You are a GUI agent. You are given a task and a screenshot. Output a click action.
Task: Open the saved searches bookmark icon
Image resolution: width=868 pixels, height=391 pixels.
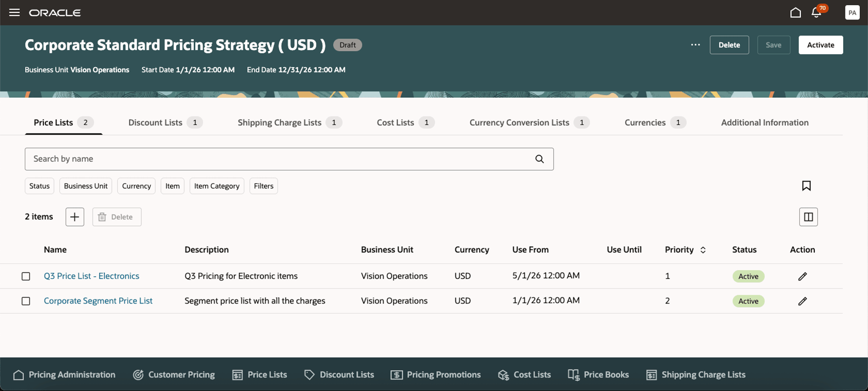coord(806,186)
